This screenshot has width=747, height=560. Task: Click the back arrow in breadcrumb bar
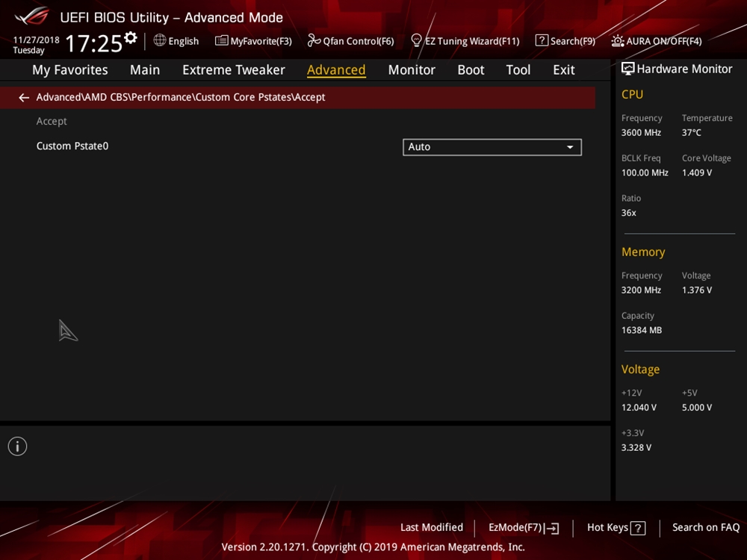(x=24, y=98)
